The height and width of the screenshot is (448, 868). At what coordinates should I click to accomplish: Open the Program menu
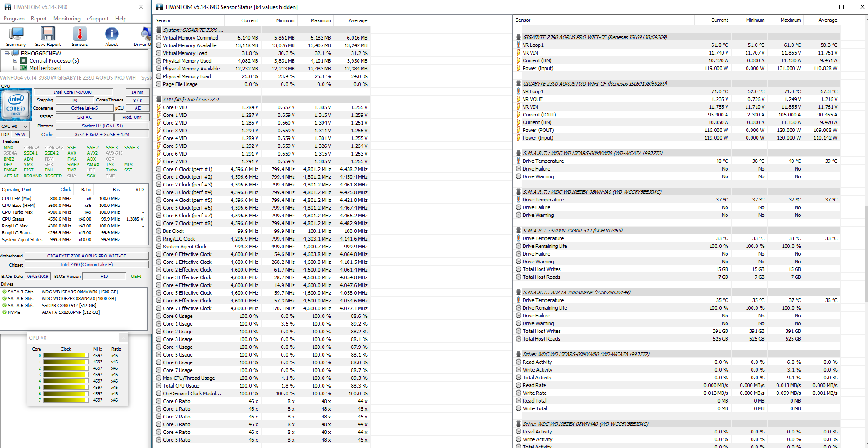14,19
